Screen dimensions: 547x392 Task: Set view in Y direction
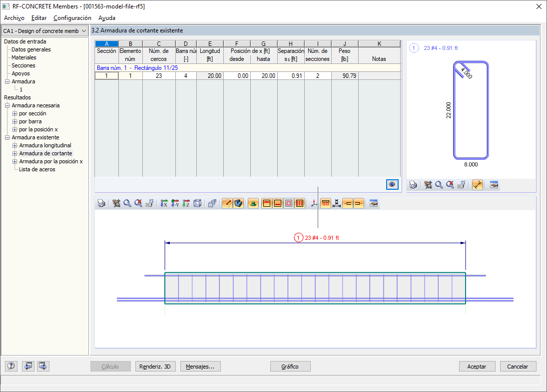174,203
